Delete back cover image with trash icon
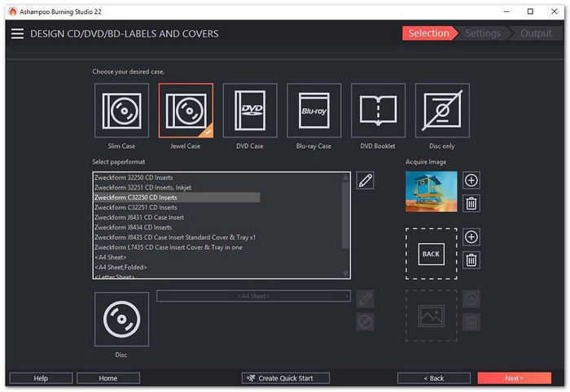 (x=471, y=260)
